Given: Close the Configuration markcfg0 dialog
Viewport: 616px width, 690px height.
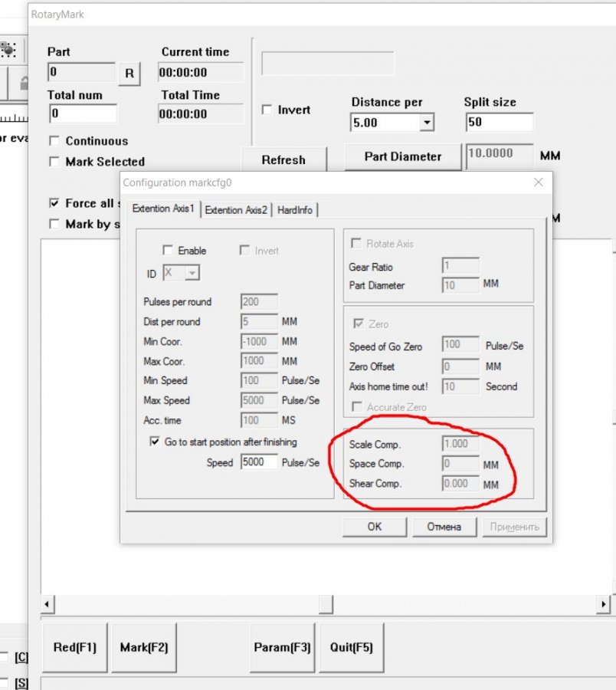Looking at the screenshot, I should [x=538, y=182].
